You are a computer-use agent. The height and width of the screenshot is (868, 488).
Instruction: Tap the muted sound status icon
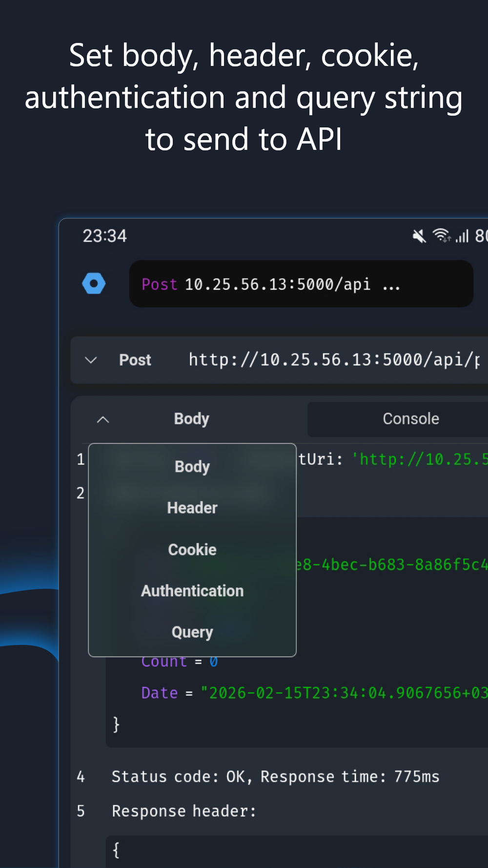[x=419, y=236]
